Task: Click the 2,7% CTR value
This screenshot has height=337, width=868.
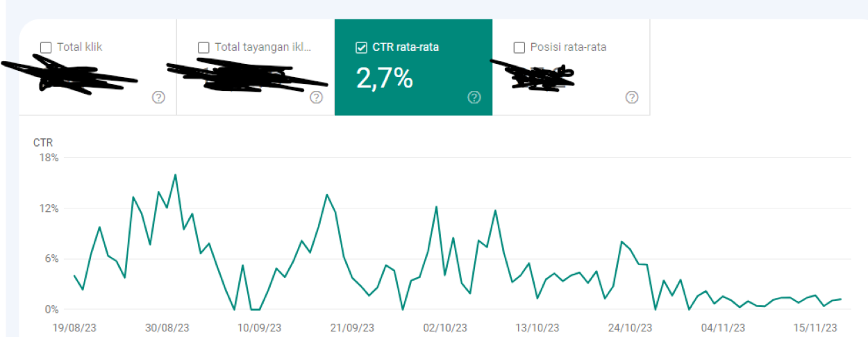Action: point(384,79)
